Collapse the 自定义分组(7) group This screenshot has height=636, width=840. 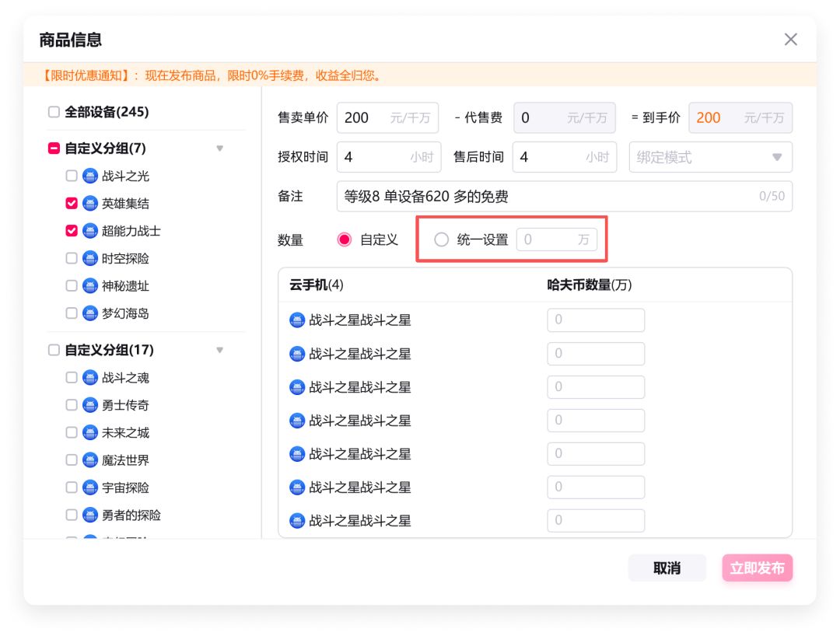point(219,149)
